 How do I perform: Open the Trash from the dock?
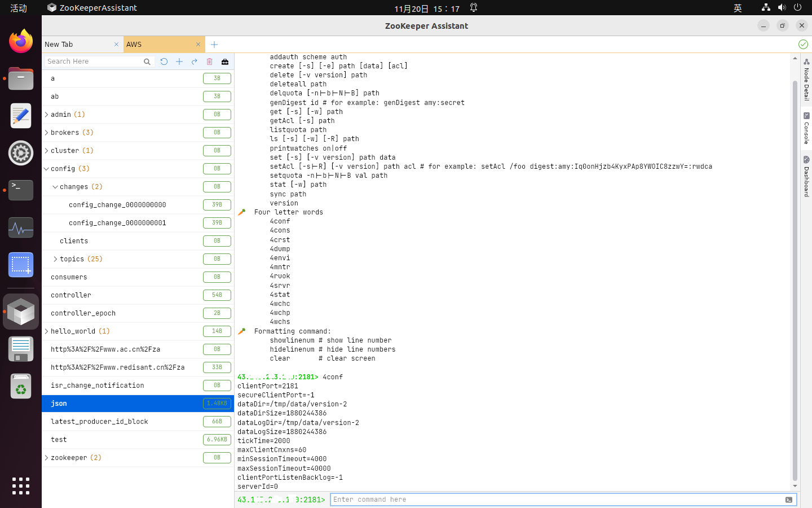point(21,386)
